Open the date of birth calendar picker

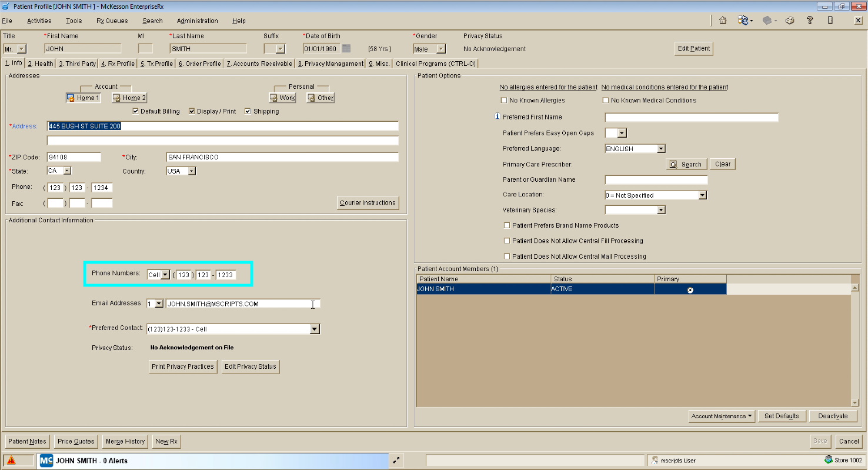(346, 49)
